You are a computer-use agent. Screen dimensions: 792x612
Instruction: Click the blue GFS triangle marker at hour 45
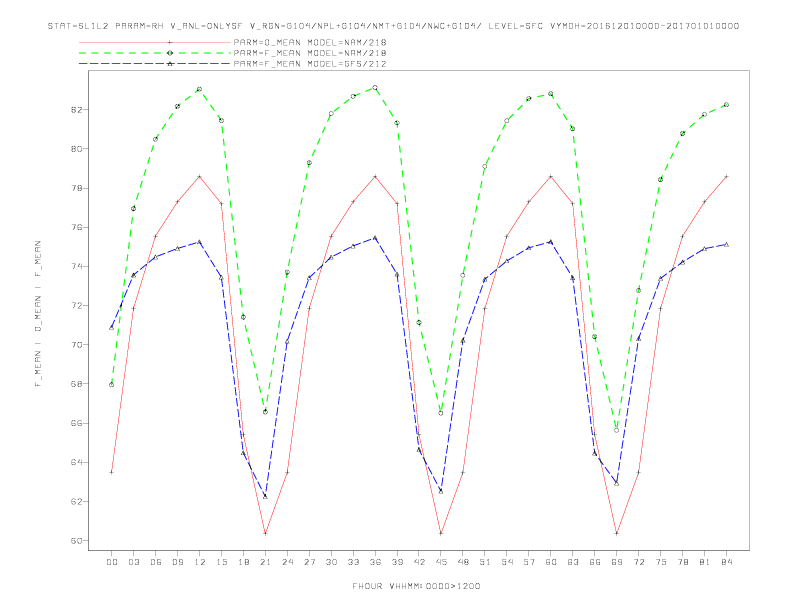(x=441, y=491)
